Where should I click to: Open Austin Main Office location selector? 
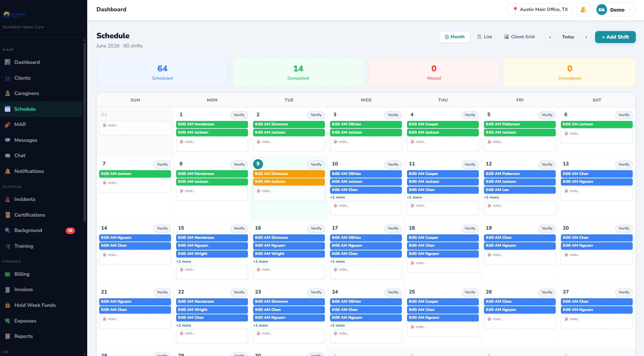tap(540, 10)
